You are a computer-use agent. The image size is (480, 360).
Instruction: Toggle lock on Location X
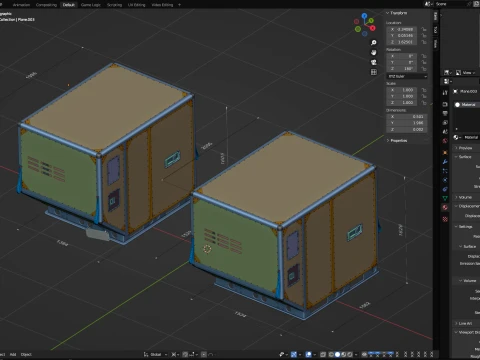[424, 29]
